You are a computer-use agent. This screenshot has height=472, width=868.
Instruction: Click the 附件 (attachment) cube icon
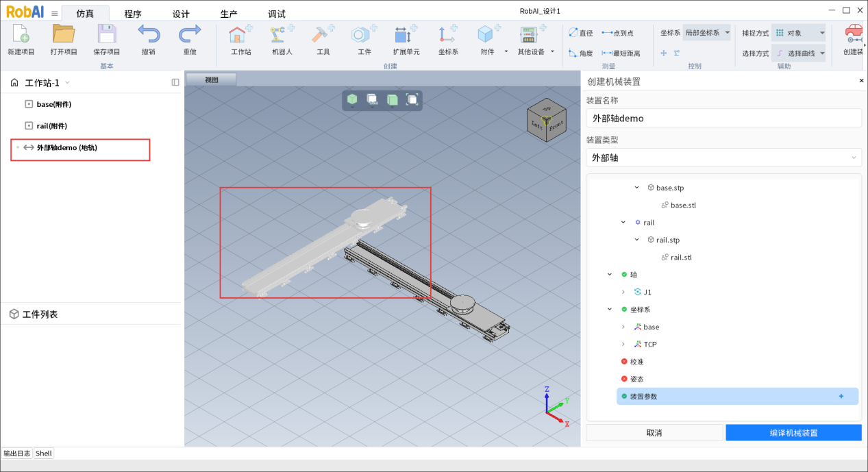click(x=487, y=34)
